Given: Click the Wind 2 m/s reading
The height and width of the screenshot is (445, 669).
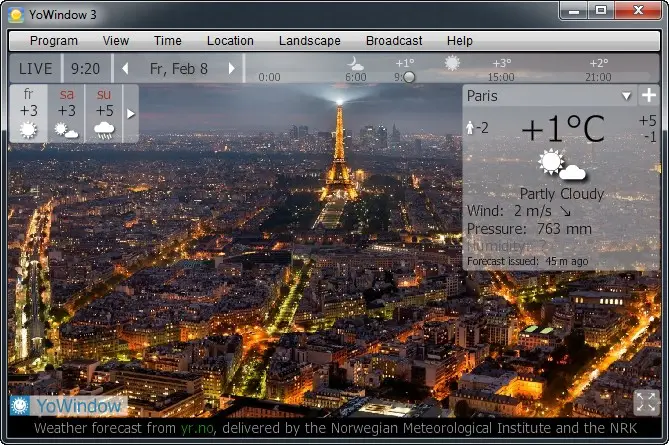Looking at the screenshot, I should tap(509, 211).
